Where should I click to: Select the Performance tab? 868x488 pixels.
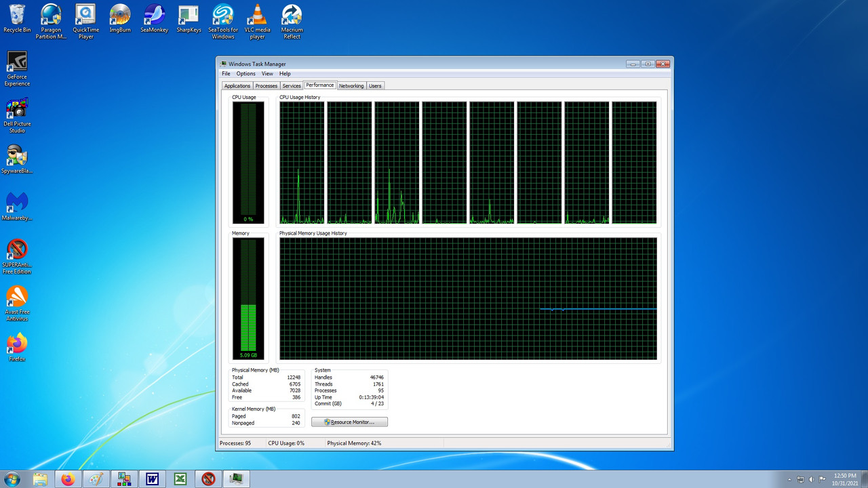[320, 85]
